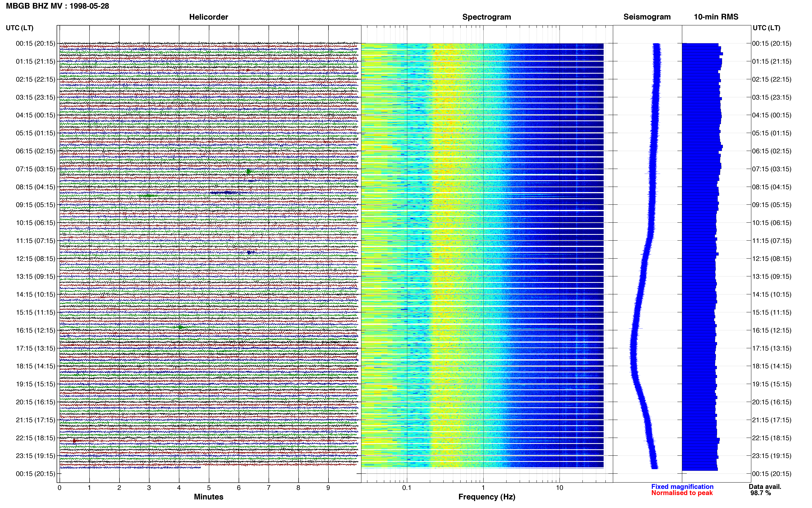Screen dimensions: 812x508
Task: Click the right time label 18:15 (14:15)
Action: click(772, 366)
